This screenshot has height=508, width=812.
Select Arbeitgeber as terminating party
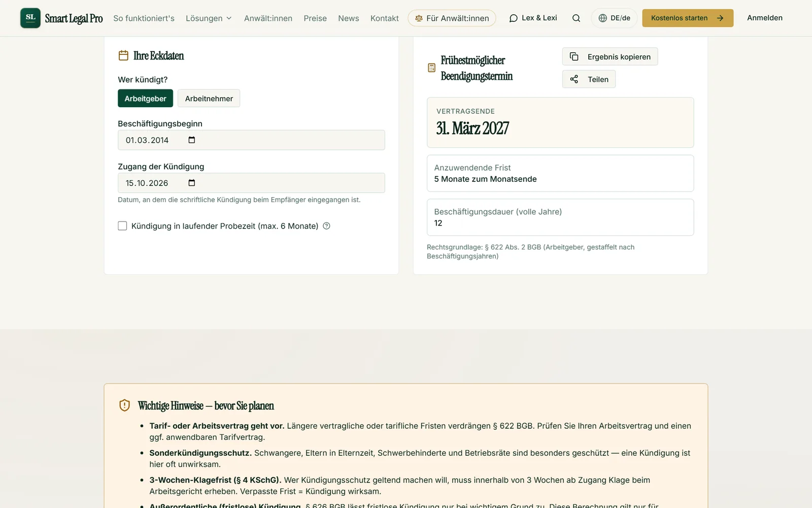click(145, 99)
